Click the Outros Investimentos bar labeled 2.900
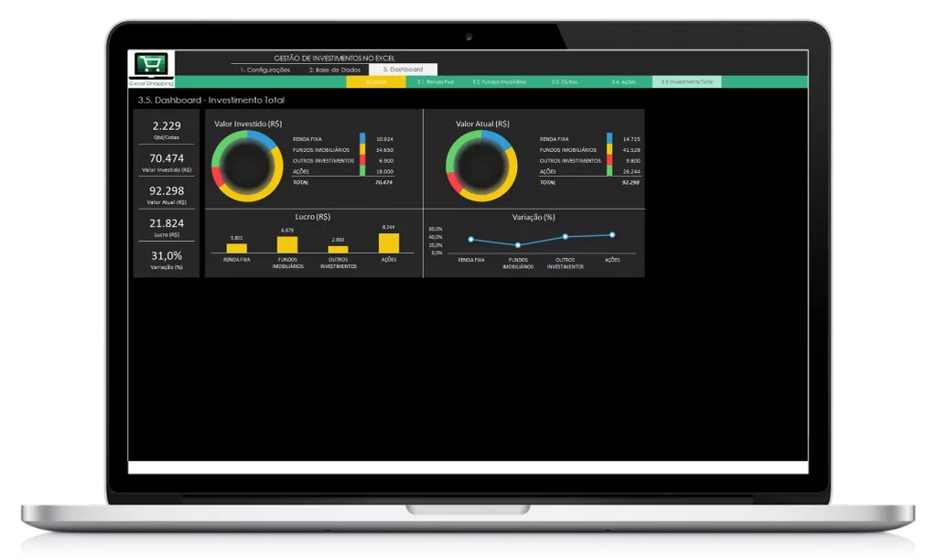 (x=339, y=249)
